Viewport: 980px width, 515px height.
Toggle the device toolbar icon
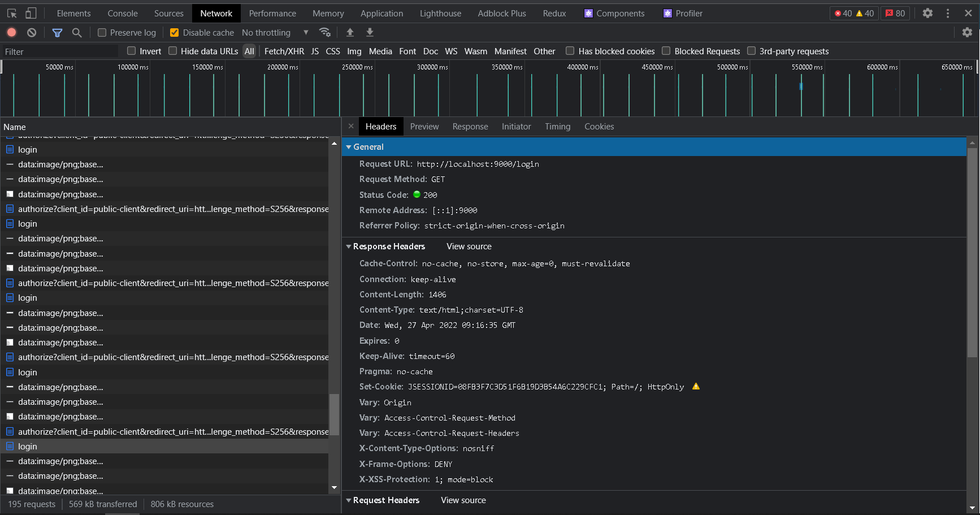tap(31, 13)
